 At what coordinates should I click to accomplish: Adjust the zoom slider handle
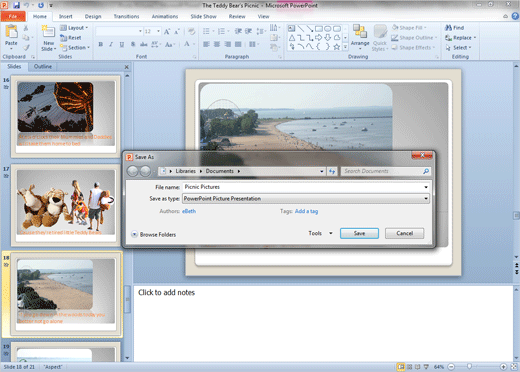469,367
